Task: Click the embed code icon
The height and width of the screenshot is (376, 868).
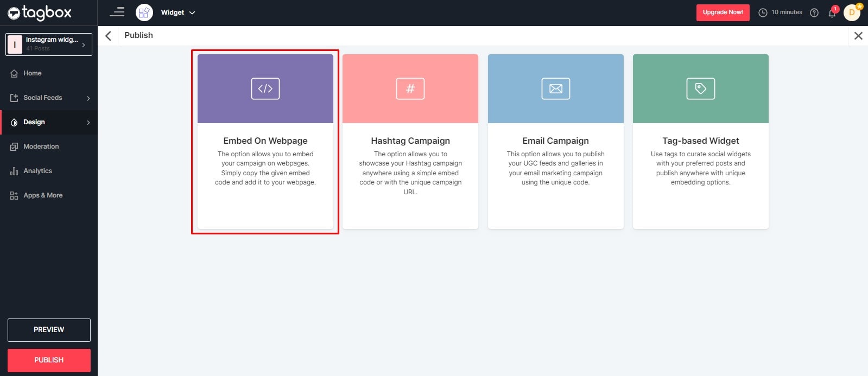Action: click(265, 88)
